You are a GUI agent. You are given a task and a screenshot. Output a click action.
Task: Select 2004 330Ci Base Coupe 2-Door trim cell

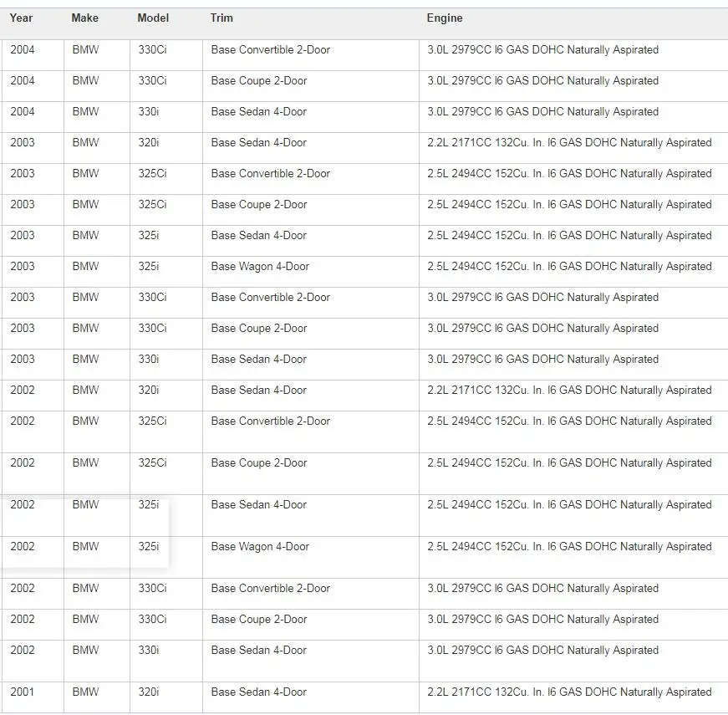[311, 86]
